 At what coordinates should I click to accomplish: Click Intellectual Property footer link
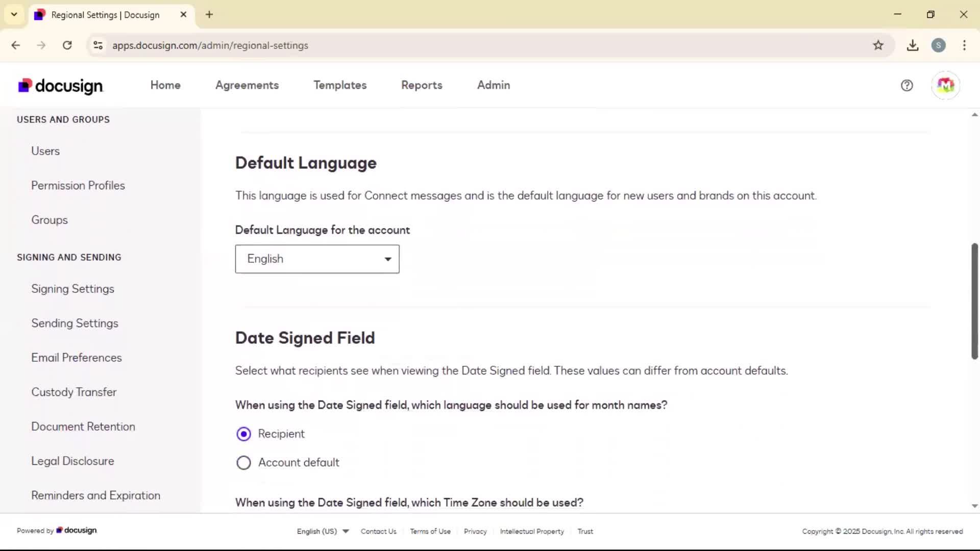532,531
